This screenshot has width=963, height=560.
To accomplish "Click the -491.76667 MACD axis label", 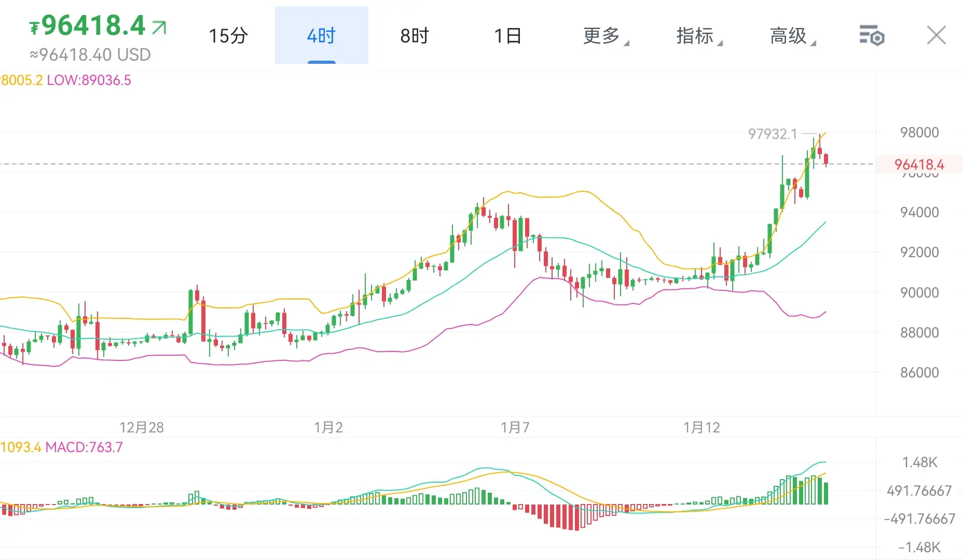I will point(919,519).
